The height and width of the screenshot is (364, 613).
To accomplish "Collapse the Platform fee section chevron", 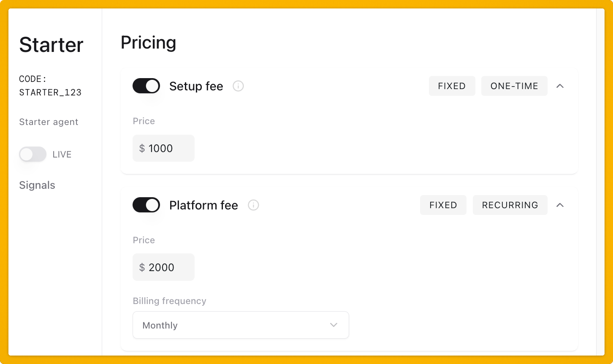I will tap(560, 205).
